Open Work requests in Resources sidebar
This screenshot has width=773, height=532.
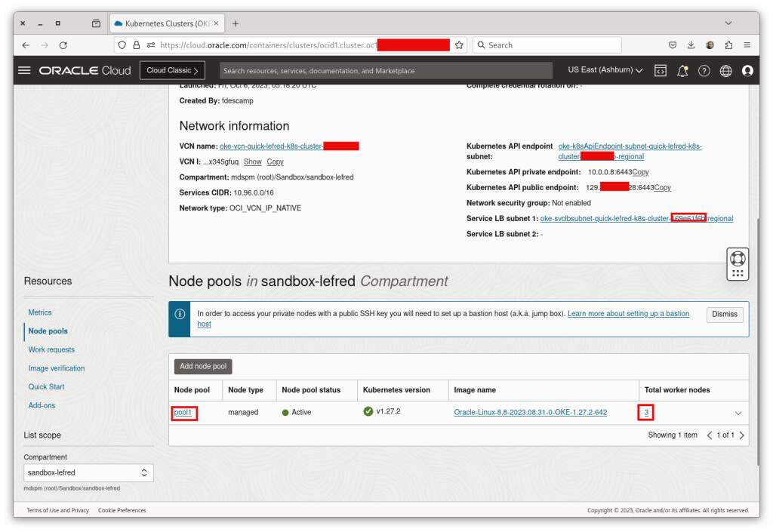(51, 349)
